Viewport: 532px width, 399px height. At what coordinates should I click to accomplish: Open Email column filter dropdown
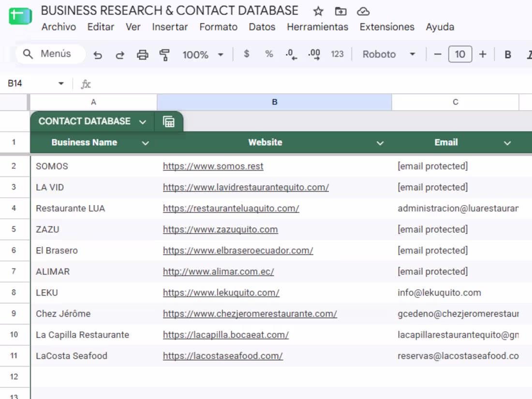tap(507, 143)
